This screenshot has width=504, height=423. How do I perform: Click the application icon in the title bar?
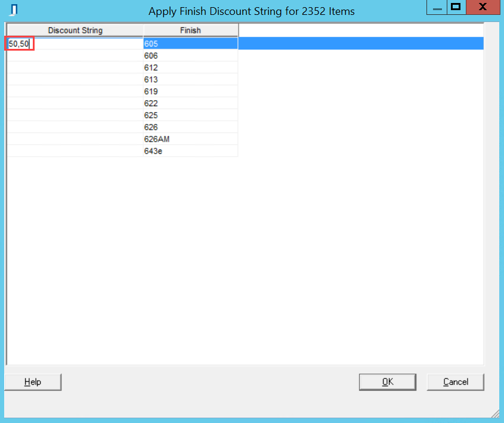(x=14, y=10)
